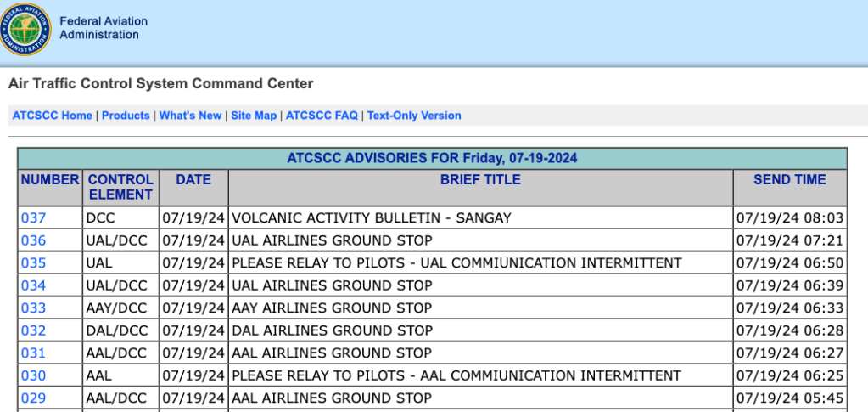The image size is (868, 412).
Task: Open advisory number 032
Action: 33,330
